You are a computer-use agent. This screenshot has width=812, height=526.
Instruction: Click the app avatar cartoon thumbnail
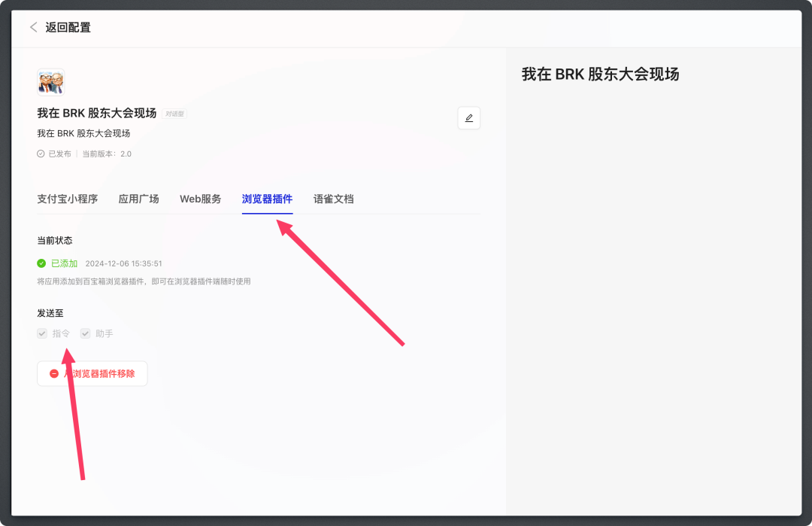tap(51, 82)
